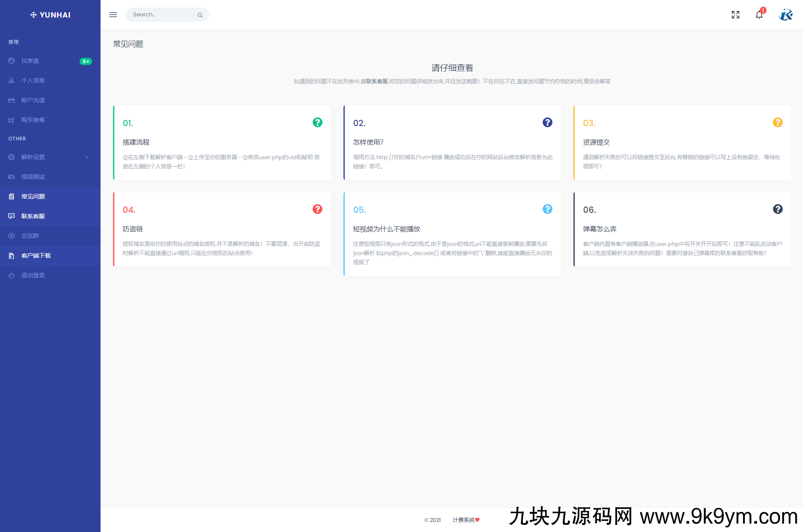Click the red question icon on card 04
This screenshot has width=803, height=532.
coord(318,209)
